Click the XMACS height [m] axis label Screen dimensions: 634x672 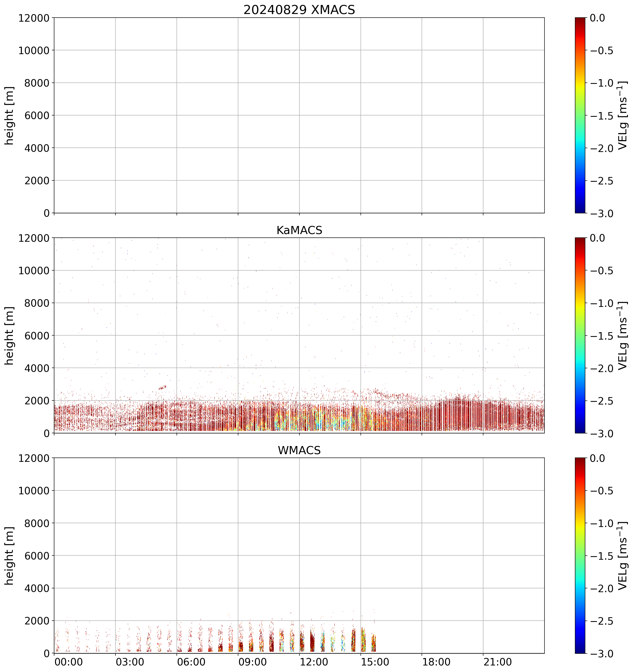tap(9, 116)
